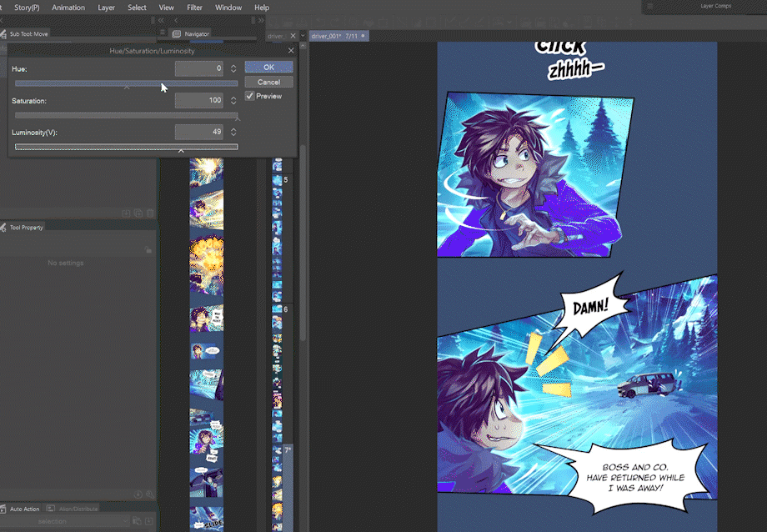
Task: Click on the Hue slider track
Action: (x=126, y=83)
